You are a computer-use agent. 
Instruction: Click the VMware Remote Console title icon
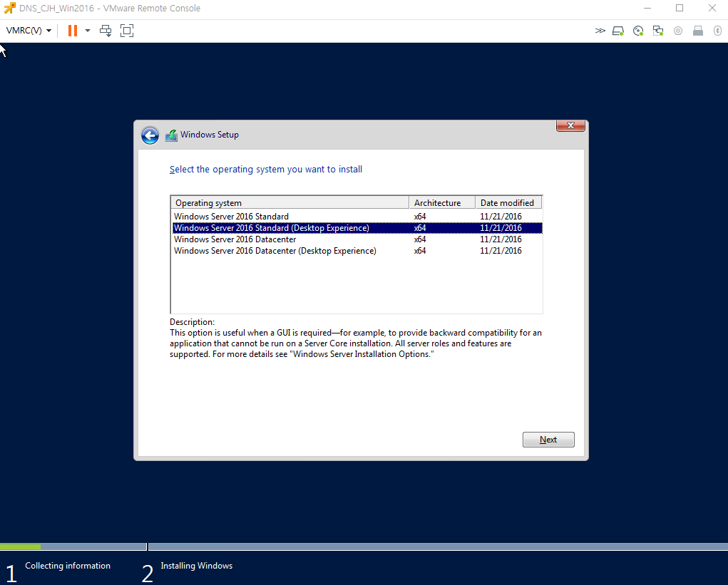point(10,8)
